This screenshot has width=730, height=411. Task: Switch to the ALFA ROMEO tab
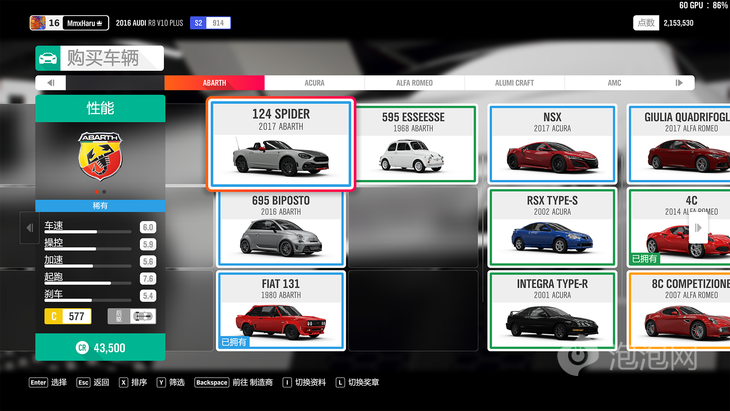(x=414, y=83)
